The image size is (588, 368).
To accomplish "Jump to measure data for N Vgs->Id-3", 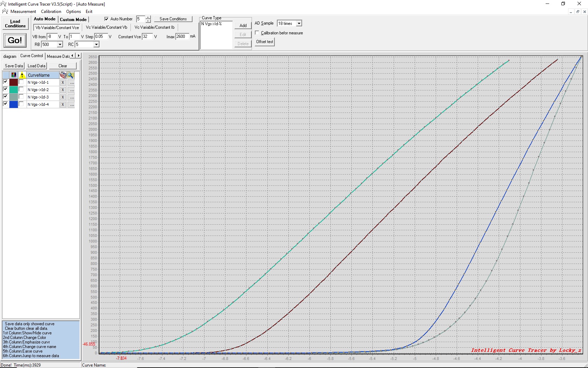I will click(x=71, y=97).
